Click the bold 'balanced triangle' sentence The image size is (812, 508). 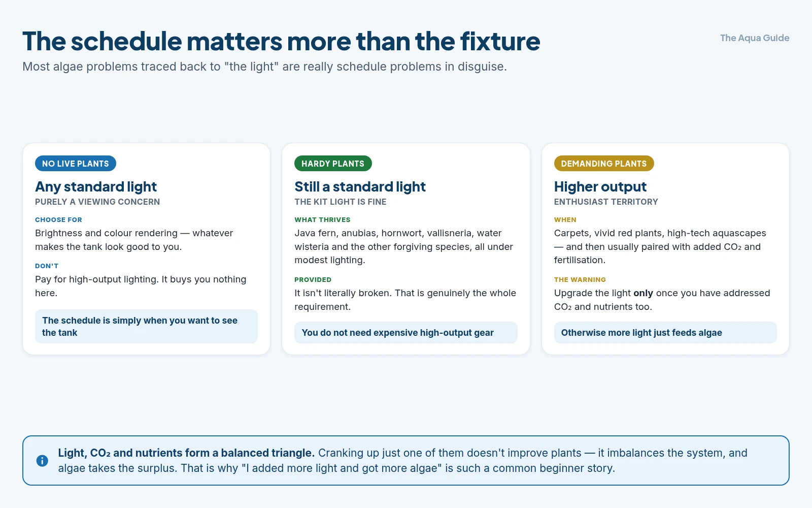pos(186,453)
